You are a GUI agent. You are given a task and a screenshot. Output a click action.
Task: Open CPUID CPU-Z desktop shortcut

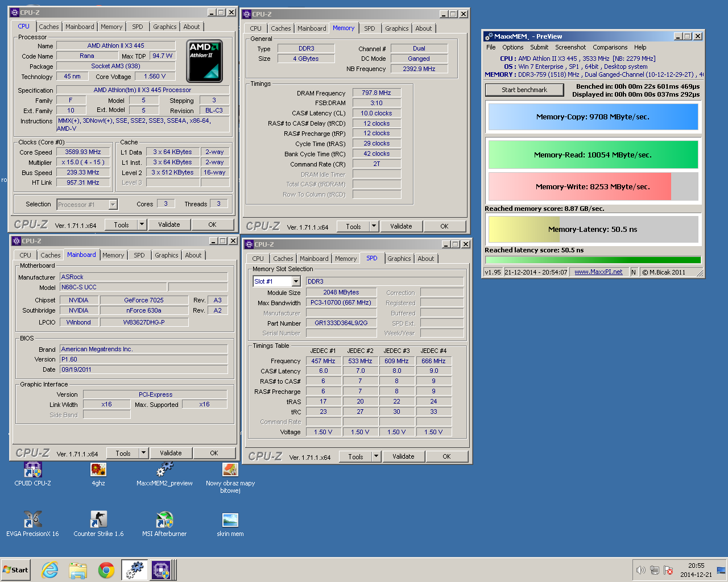[32, 473]
